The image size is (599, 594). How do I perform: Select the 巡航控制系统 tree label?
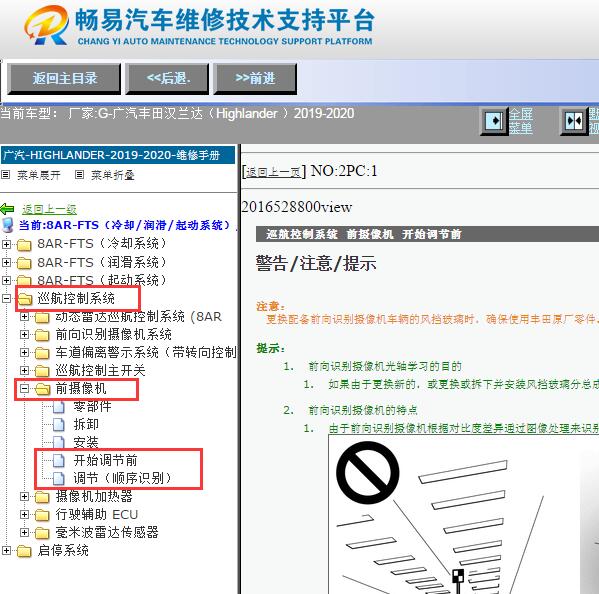pyautogui.click(x=76, y=298)
